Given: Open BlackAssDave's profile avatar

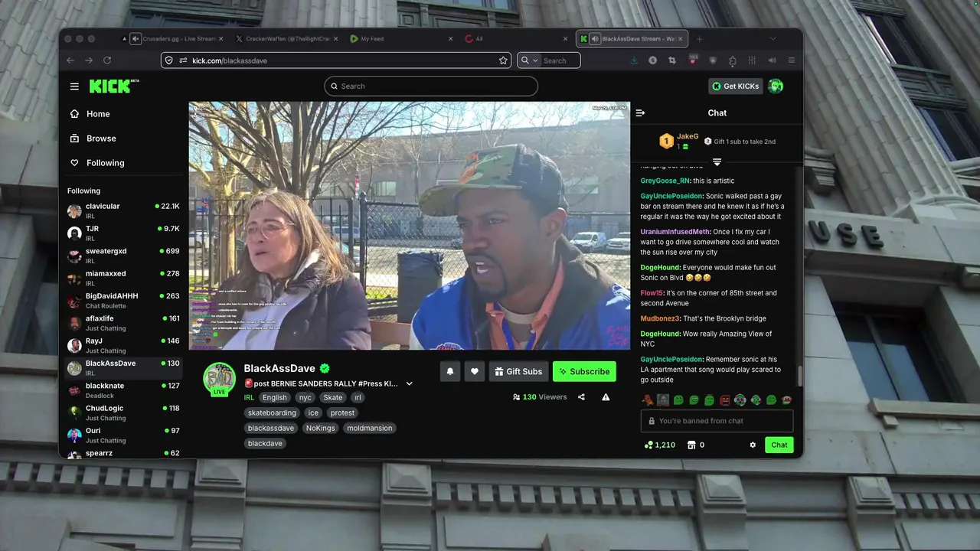Looking at the screenshot, I should pos(219,379).
